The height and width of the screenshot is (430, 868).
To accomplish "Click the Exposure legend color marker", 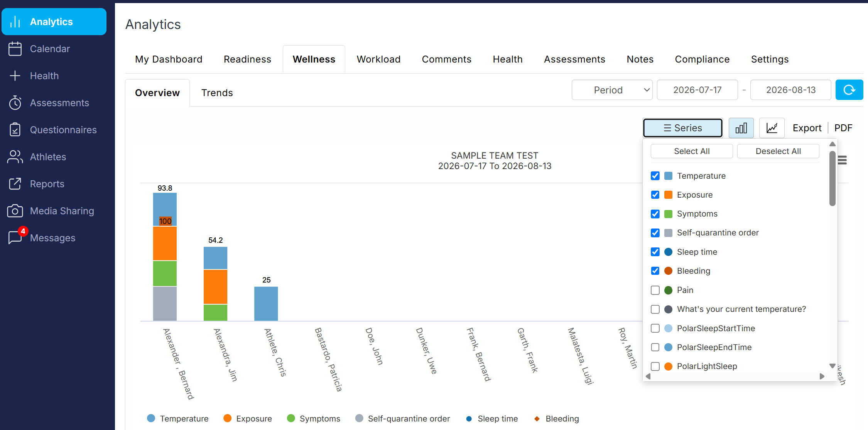I will coord(228,418).
